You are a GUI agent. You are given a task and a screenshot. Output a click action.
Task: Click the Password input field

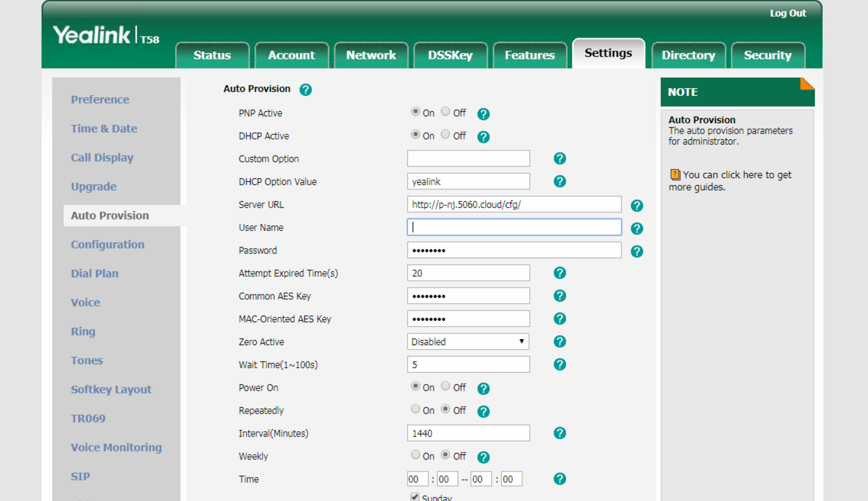point(514,251)
